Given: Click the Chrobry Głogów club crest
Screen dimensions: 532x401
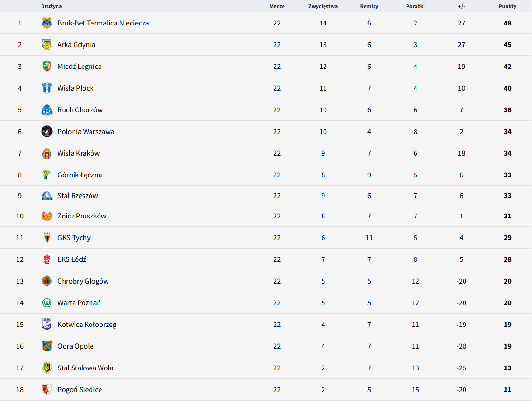Looking at the screenshot, I should [47, 281].
